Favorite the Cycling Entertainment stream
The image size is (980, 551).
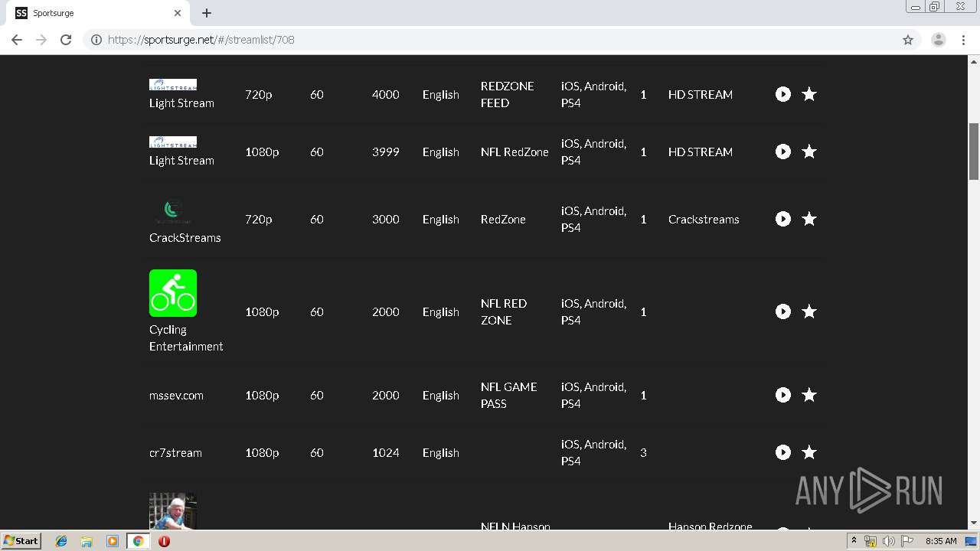click(809, 311)
